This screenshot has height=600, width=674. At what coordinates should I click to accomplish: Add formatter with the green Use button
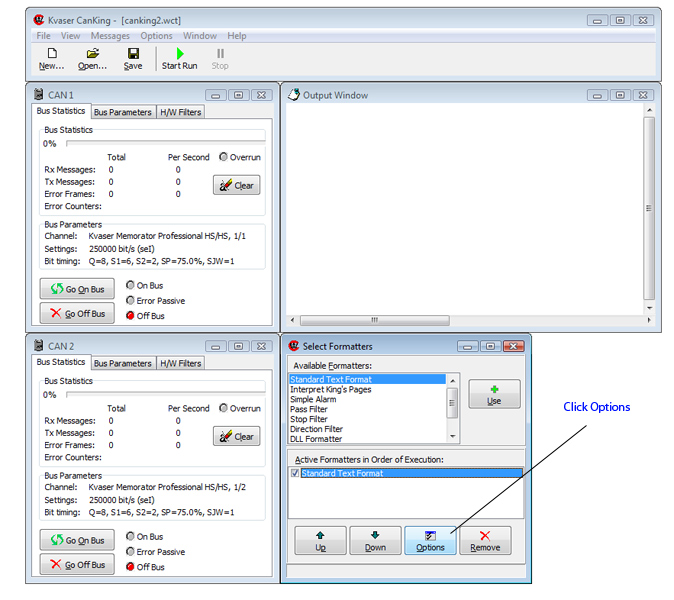pyautogui.click(x=494, y=393)
